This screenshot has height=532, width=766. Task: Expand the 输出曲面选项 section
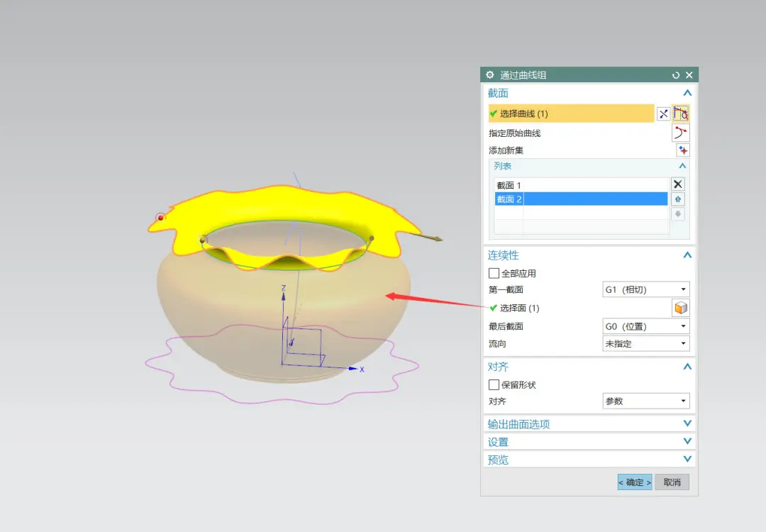687,423
